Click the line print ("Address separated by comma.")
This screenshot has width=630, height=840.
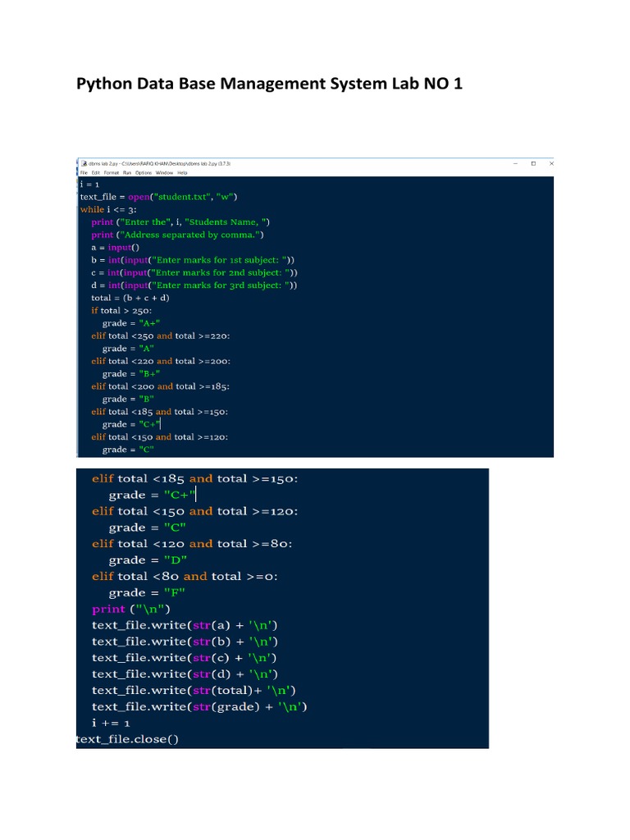(x=177, y=235)
